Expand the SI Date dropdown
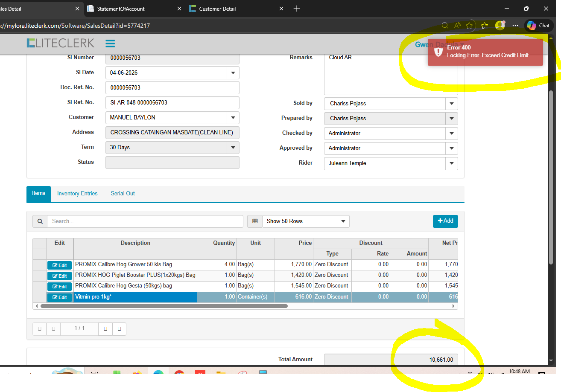This screenshot has height=392, width=561. click(233, 73)
